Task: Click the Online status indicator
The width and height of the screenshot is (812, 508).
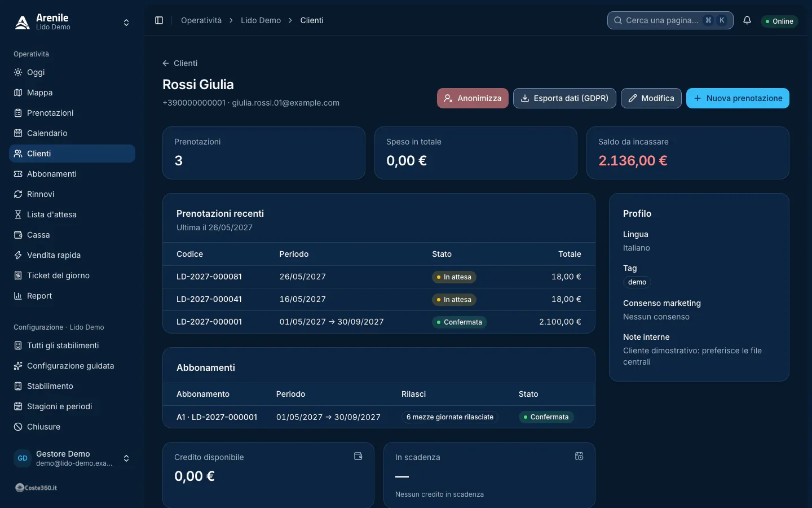Action: pos(779,21)
